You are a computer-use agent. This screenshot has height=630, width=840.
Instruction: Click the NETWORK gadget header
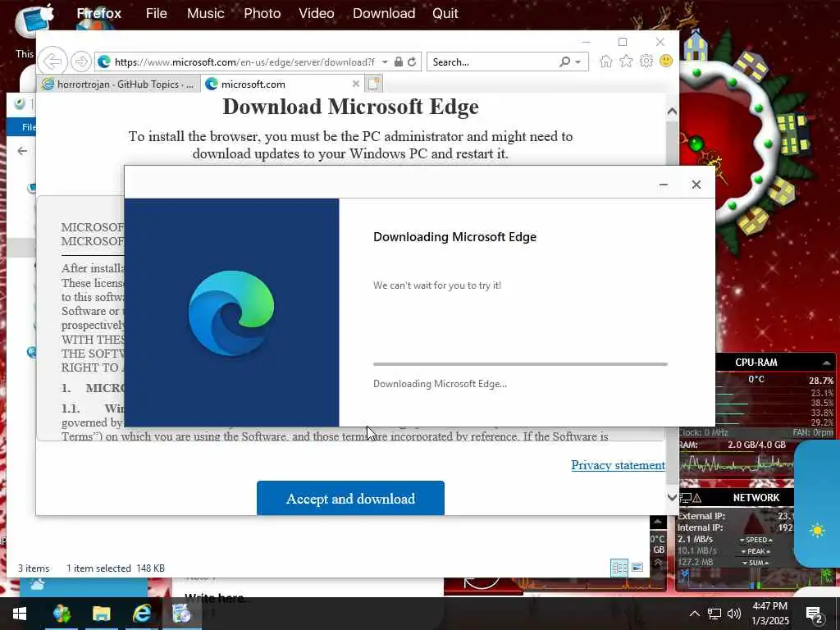point(756,498)
